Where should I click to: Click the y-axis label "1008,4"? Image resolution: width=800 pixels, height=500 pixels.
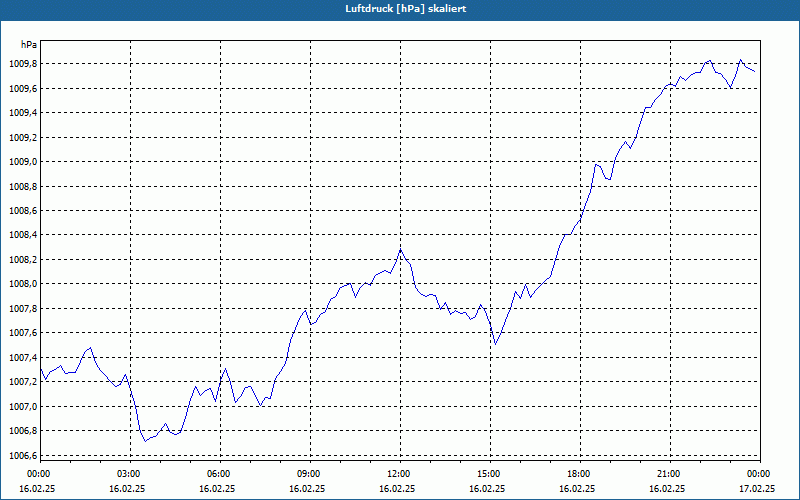pos(23,235)
